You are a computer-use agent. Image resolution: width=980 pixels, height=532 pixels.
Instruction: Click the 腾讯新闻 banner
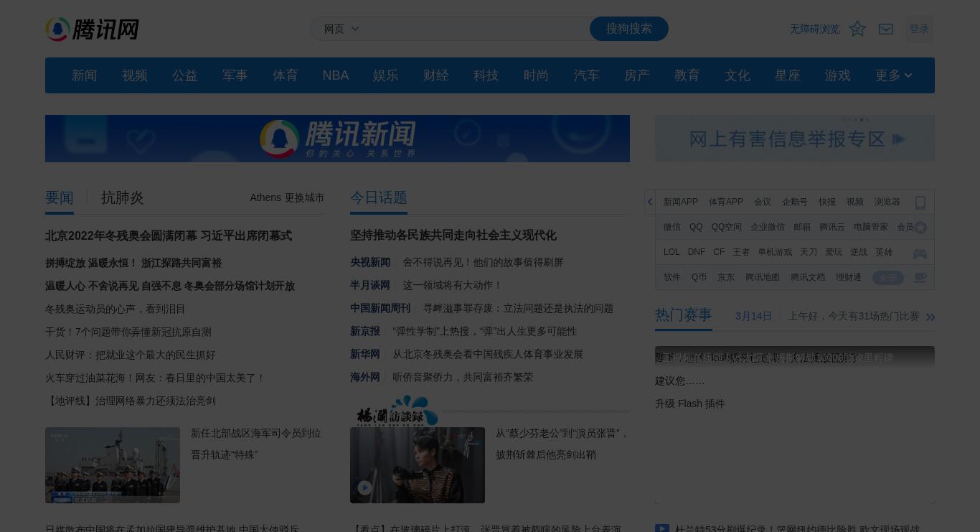(337, 139)
